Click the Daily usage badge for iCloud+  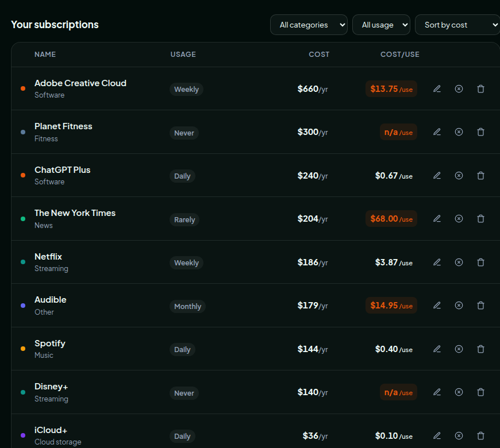(182, 436)
